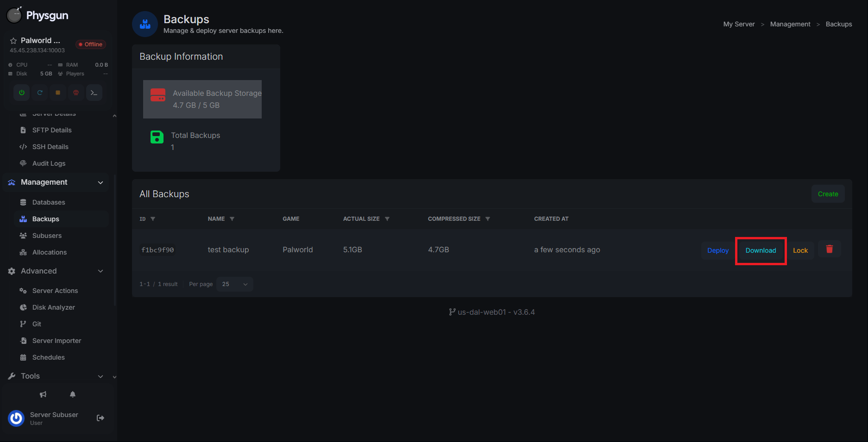Kill the server with the red skull icon
Screen dimensions: 868x442
click(x=76, y=93)
